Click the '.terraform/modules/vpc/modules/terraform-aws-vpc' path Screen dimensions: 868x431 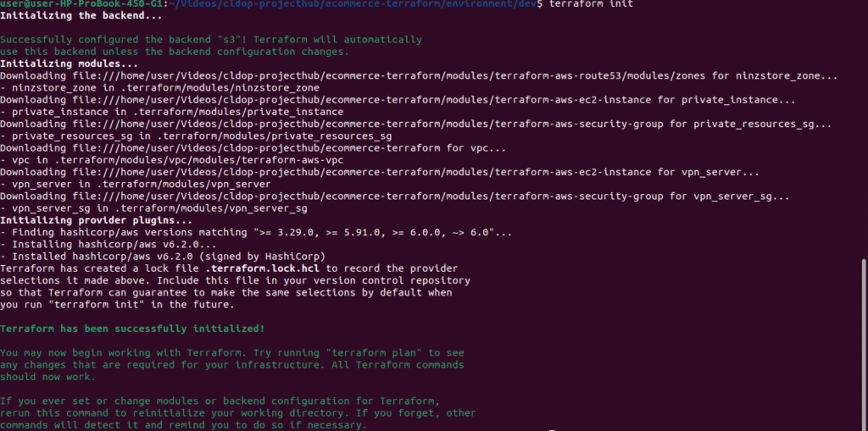(x=199, y=160)
